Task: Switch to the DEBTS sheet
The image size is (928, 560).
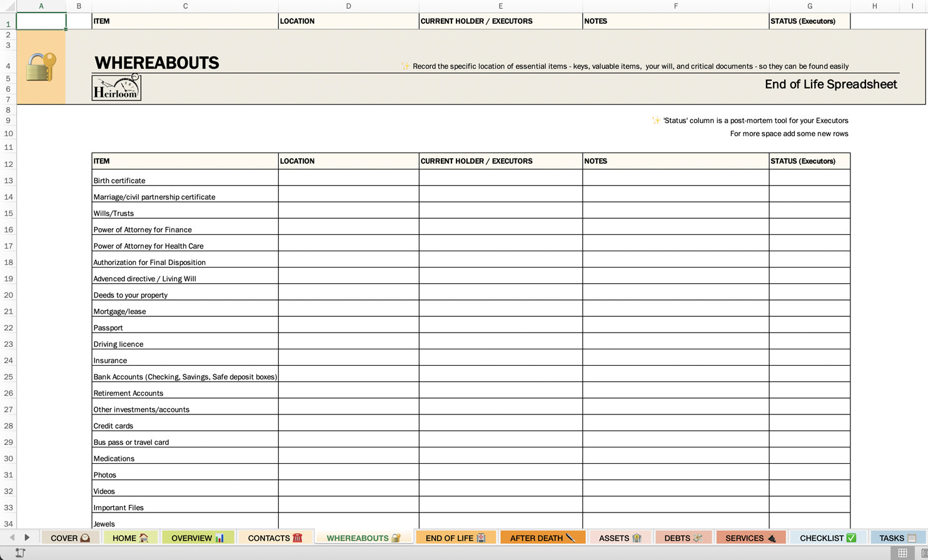Action: tap(682, 537)
